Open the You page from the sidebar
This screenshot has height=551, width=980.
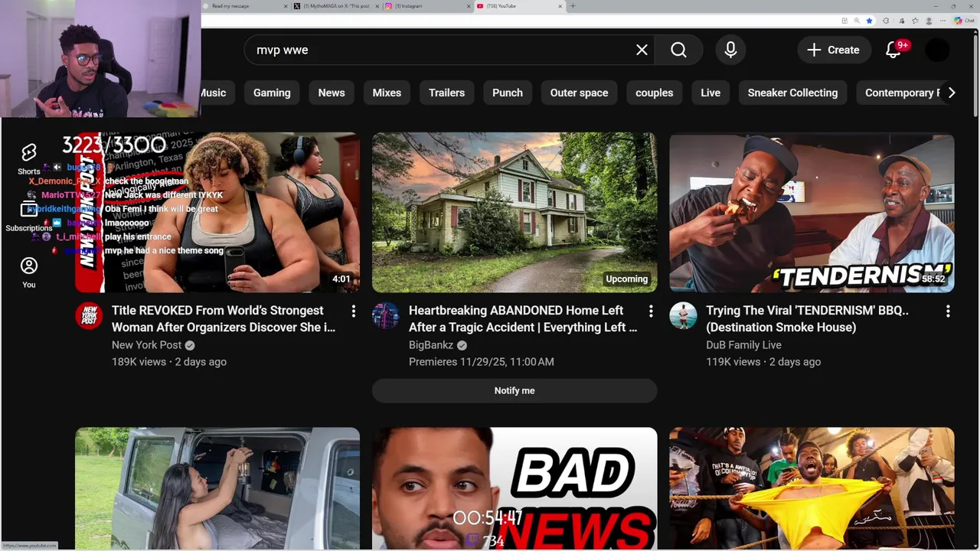click(29, 272)
